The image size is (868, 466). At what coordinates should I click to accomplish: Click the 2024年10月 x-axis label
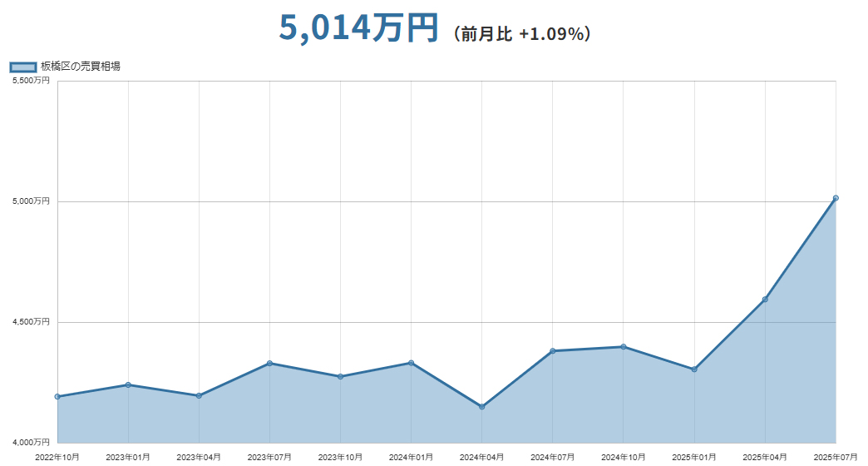(x=624, y=457)
